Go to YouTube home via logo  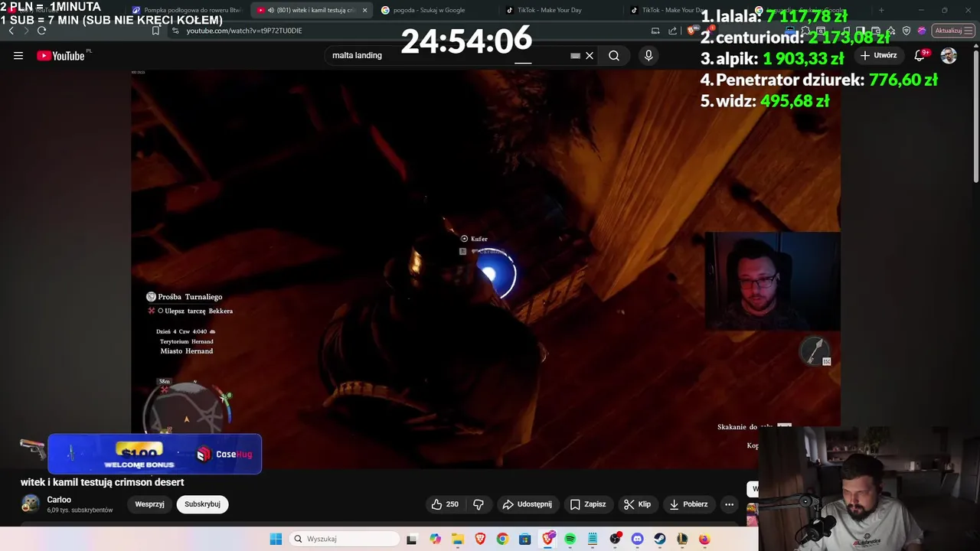coord(61,55)
